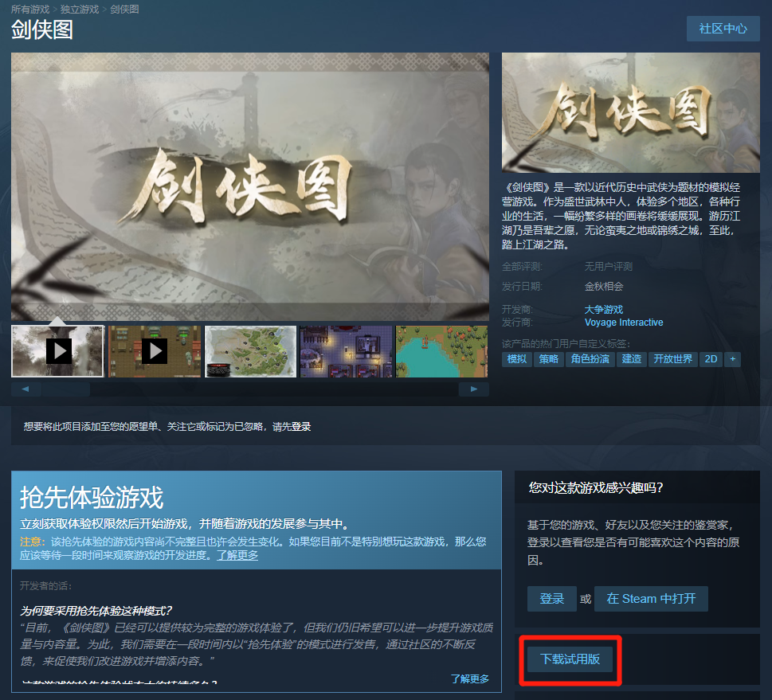Expand more tags with the plus button

pos(732,359)
